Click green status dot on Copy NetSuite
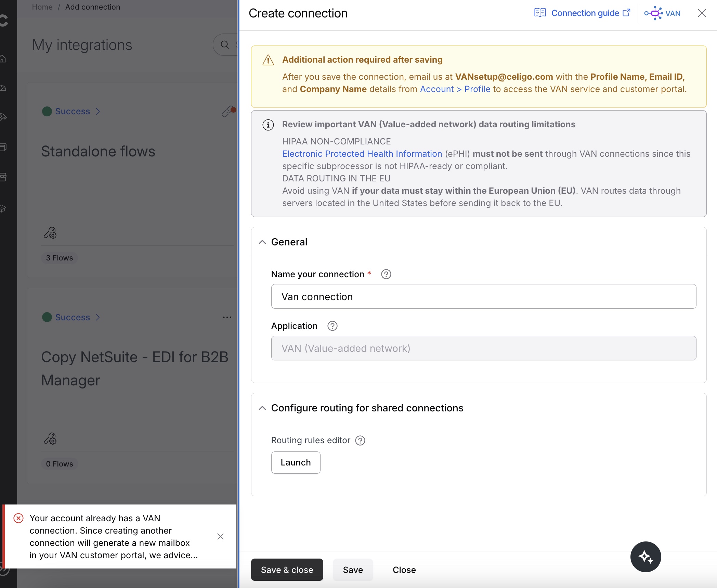The width and height of the screenshot is (717, 588). pyautogui.click(x=47, y=317)
